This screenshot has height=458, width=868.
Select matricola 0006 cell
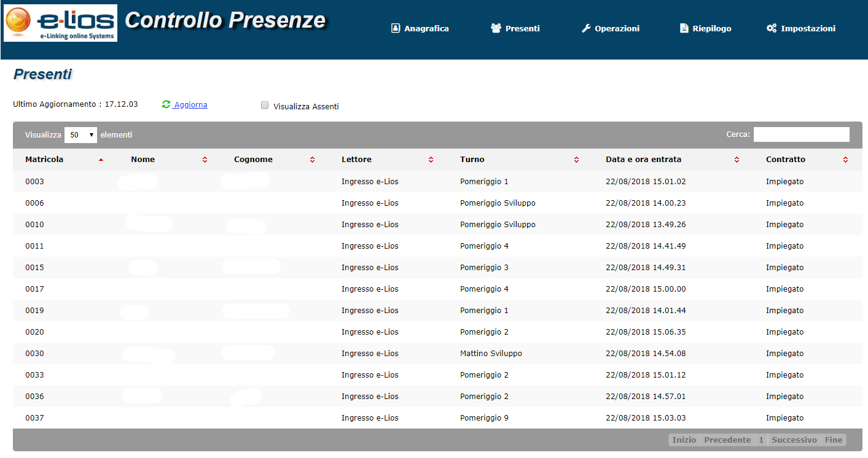(34, 203)
